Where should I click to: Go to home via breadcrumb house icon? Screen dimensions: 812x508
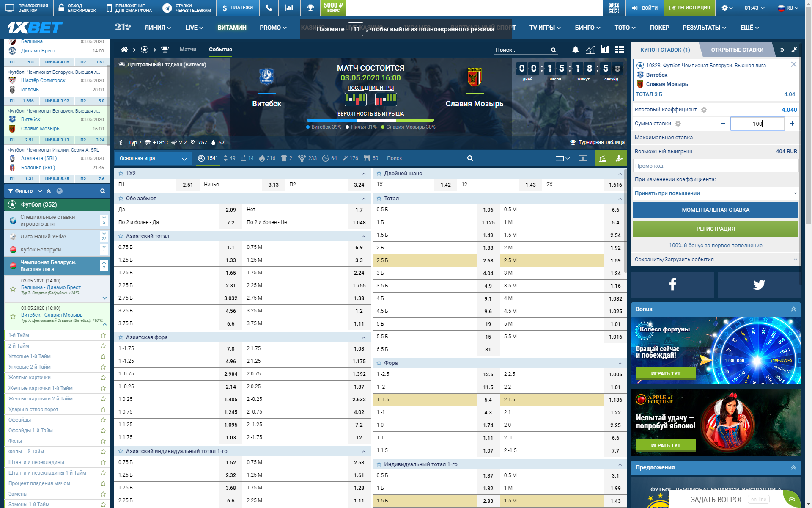tap(124, 50)
